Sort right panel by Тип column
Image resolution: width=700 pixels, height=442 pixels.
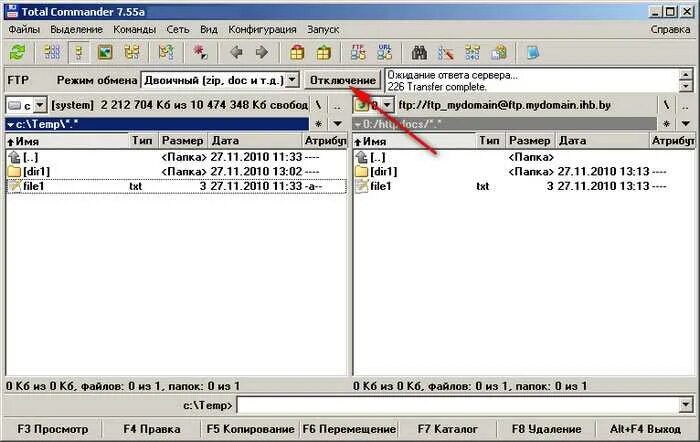point(489,141)
